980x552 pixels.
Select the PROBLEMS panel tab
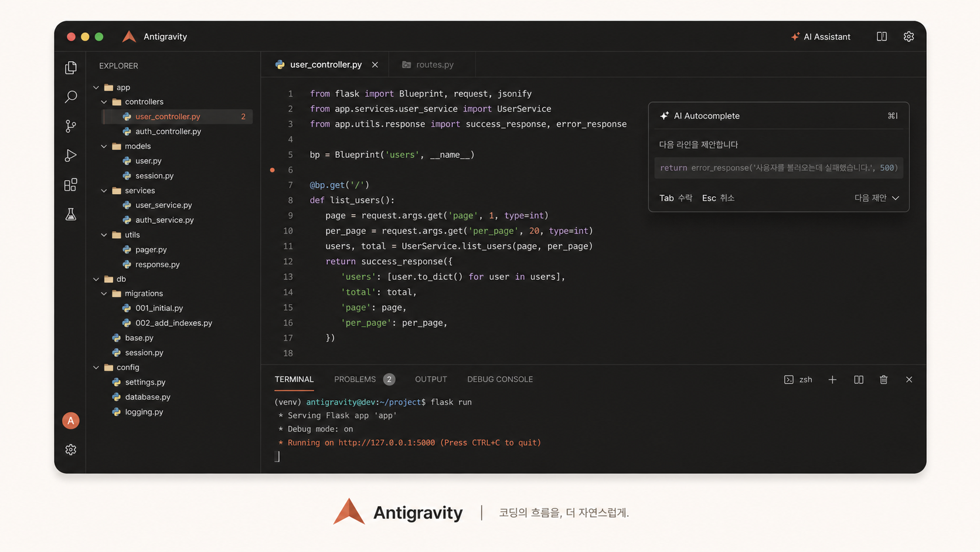pos(355,379)
